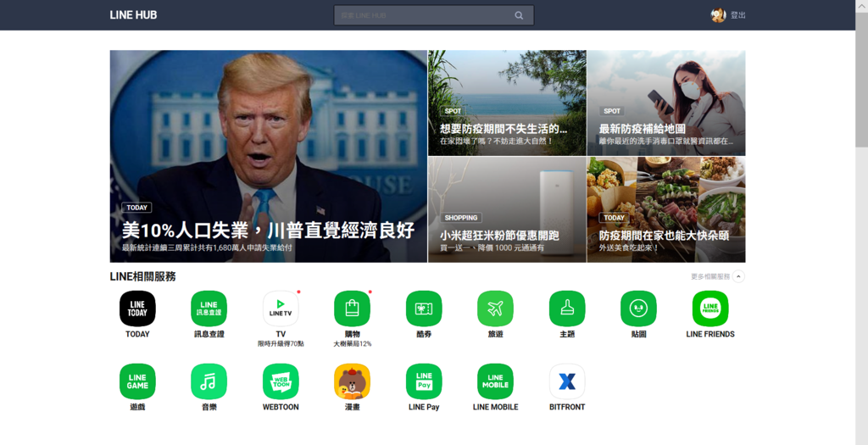Click the LINE相關服務 section heading
The image size is (868, 445).
pyautogui.click(x=142, y=276)
